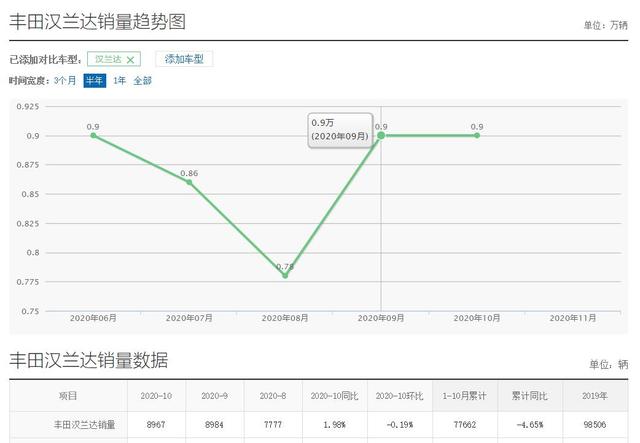This screenshot has width=640, height=443.
Task: Click the 单位：万辆 unit label
Action: 605,25
